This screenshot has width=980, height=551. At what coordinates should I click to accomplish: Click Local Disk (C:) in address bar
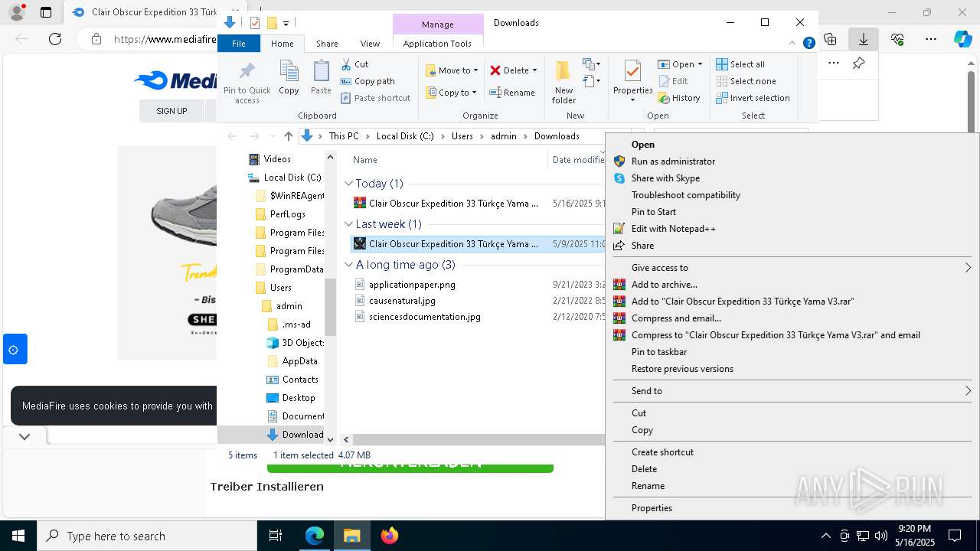tap(405, 136)
